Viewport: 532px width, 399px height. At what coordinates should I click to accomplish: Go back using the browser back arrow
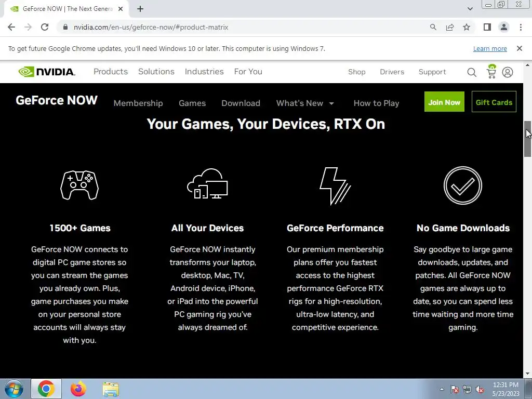click(x=11, y=27)
